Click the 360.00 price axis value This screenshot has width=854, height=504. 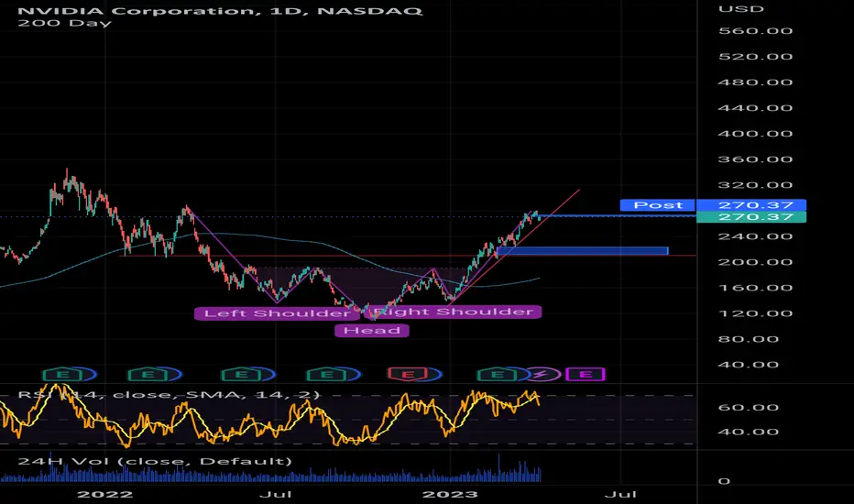pos(755,159)
